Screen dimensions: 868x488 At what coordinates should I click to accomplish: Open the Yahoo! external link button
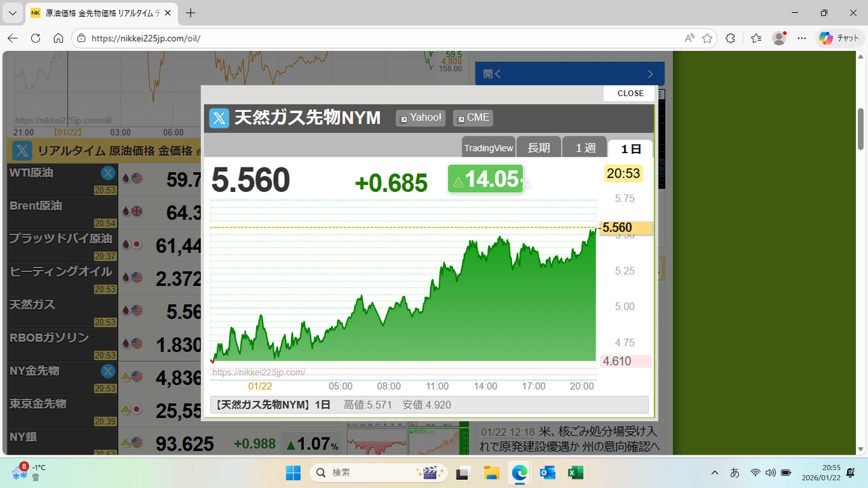(x=420, y=118)
